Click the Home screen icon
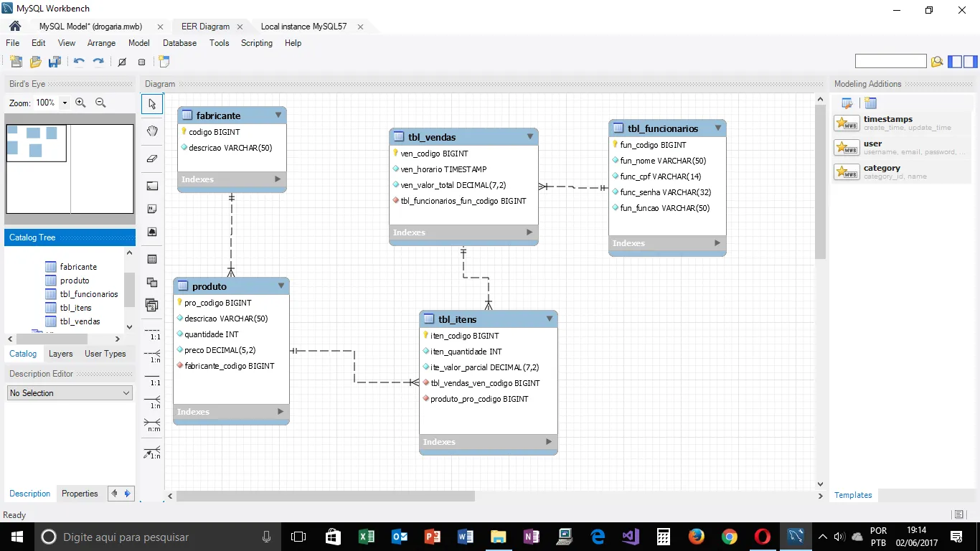The image size is (980, 551). point(15,27)
